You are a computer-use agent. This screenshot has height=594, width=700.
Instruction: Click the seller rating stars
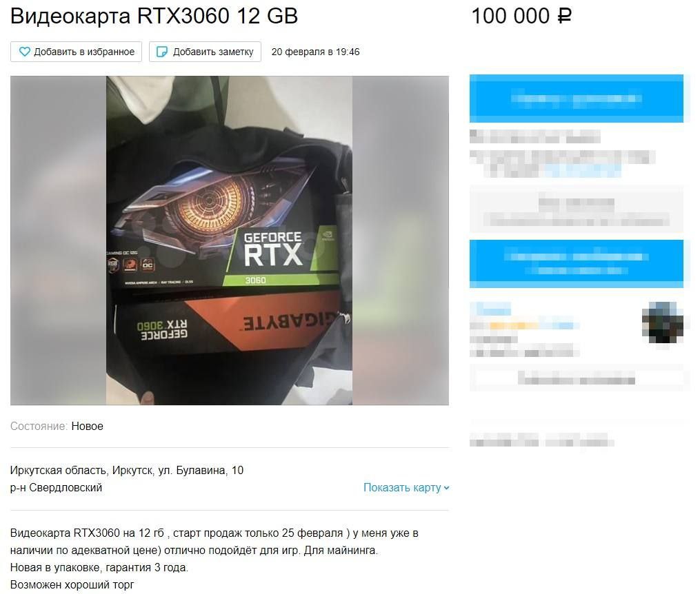[x=513, y=325]
